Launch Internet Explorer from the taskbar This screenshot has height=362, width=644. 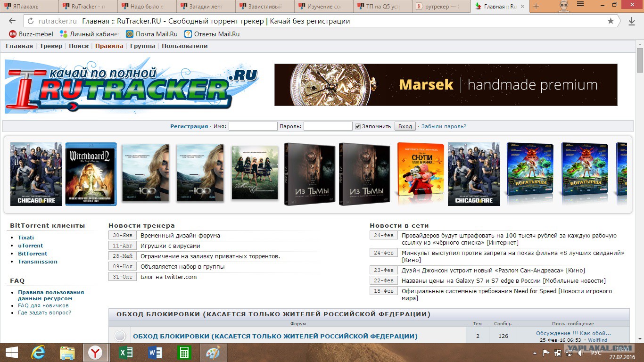click(x=38, y=353)
